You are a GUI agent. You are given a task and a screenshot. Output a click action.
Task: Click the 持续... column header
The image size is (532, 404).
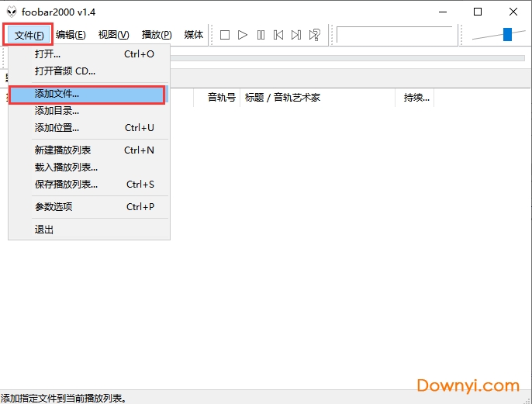415,98
